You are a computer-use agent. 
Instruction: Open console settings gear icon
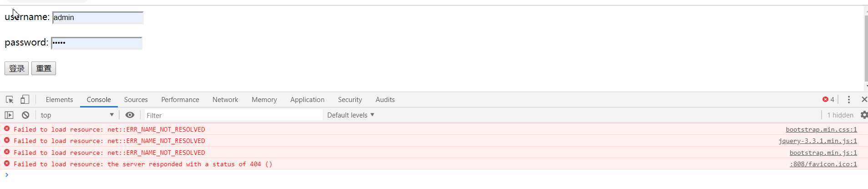point(864,115)
